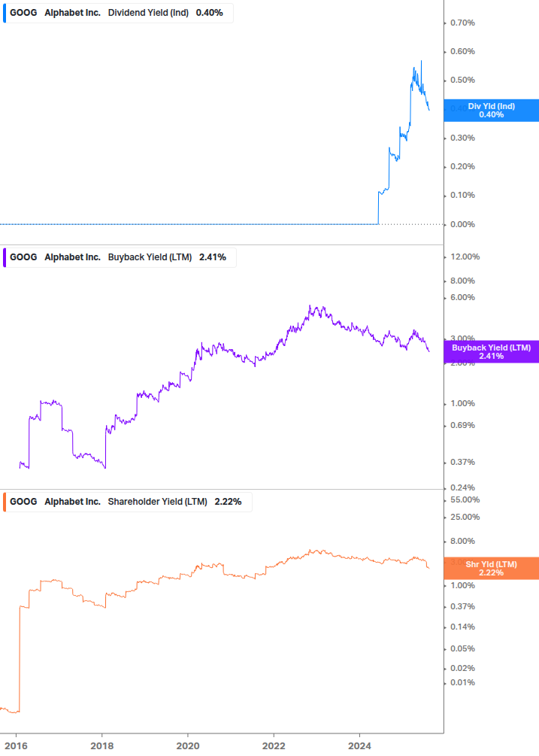Click the 0.20% tick on dividend yield axis
Viewport: 539px width, 756px height.
click(462, 166)
